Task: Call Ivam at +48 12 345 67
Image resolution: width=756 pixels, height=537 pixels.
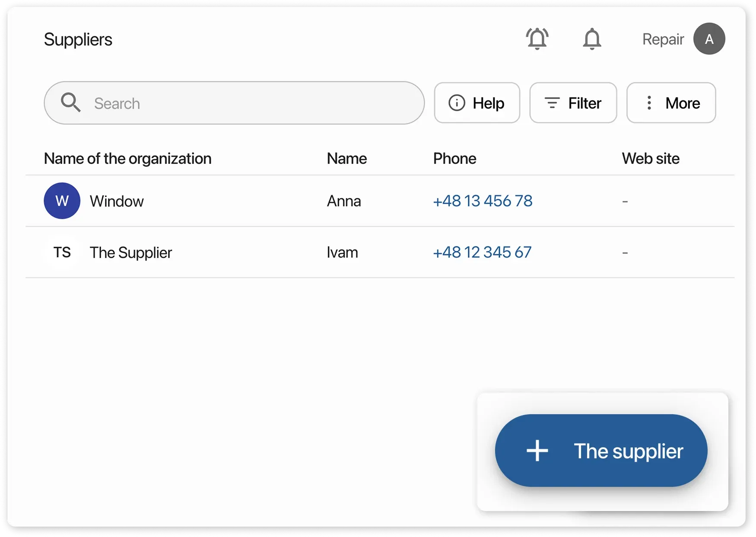Action: (482, 252)
